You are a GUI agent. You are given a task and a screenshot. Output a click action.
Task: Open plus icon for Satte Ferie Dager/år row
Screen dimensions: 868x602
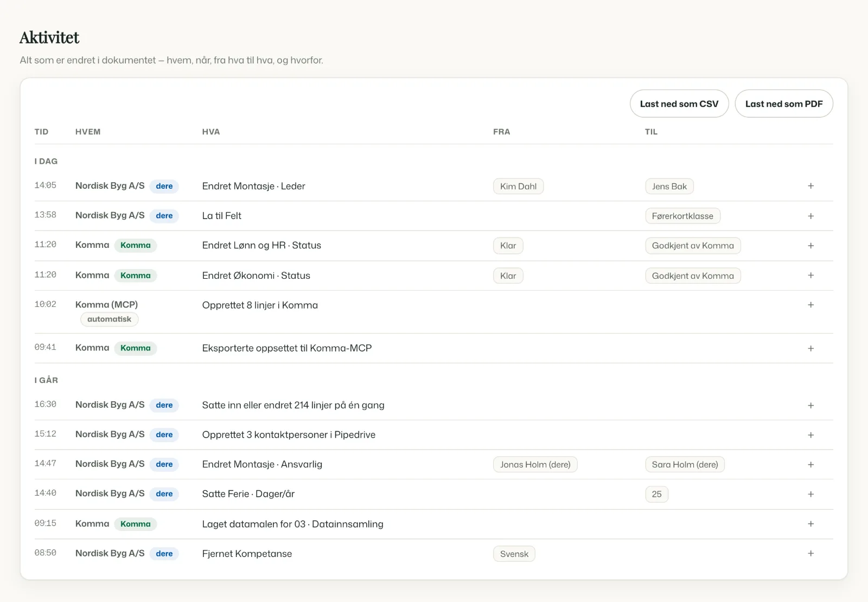pos(810,494)
